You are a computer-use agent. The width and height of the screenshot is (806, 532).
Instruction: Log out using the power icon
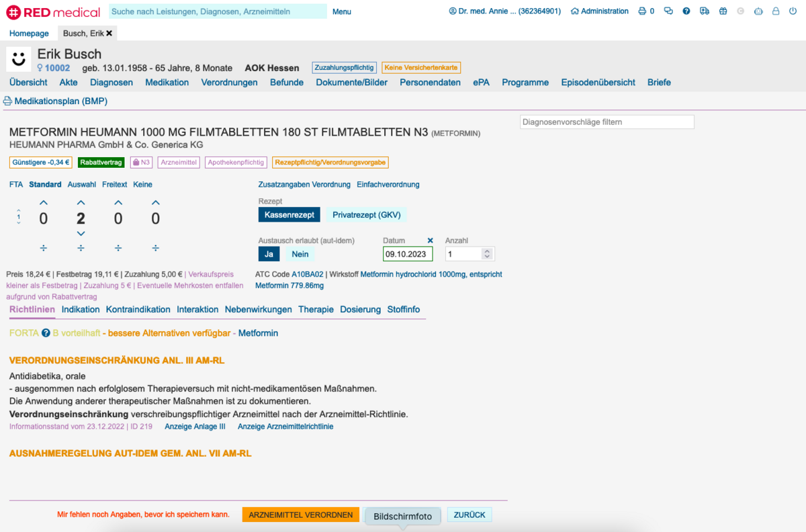[x=794, y=11]
